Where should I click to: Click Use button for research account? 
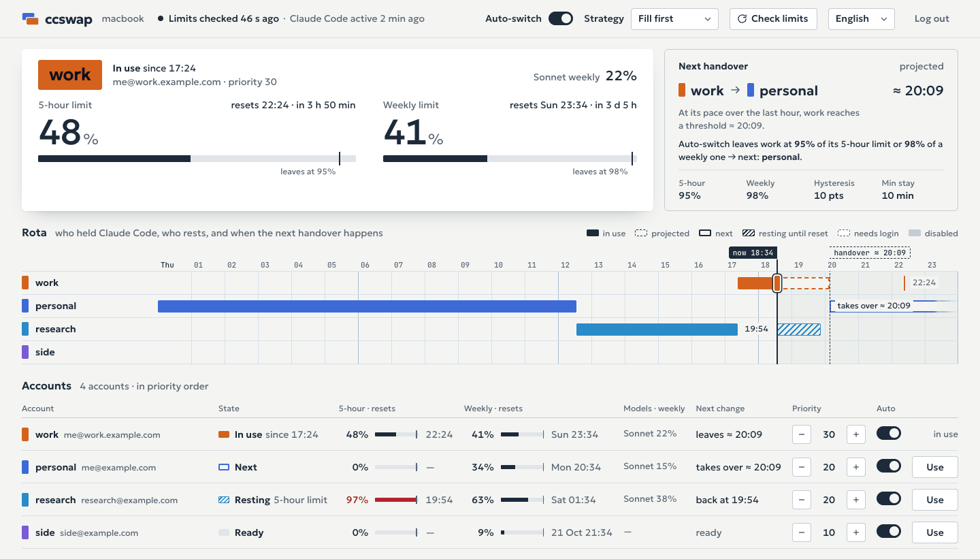pos(934,500)
